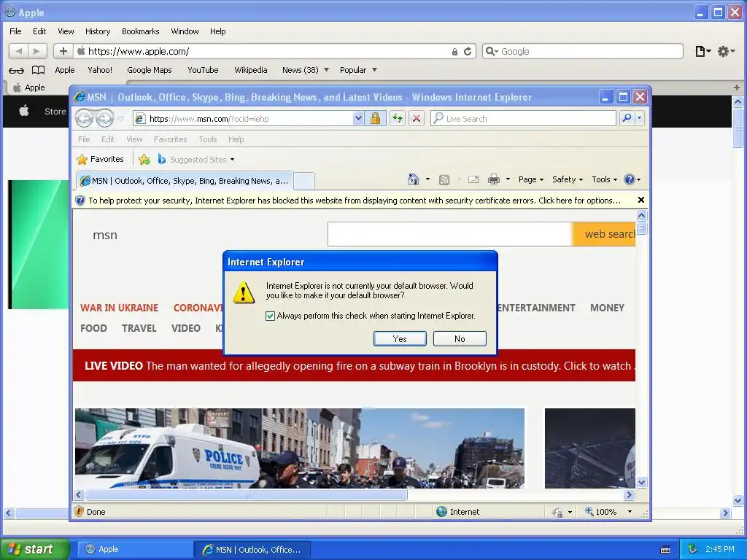Select the MSN tab in Internet Explorer

(185, 181)
